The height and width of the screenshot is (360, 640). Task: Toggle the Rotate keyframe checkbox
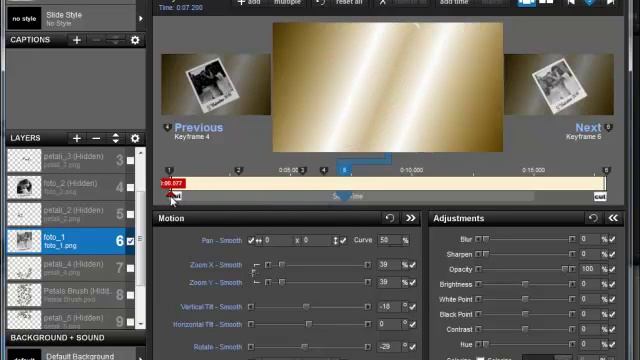[413, 347]
